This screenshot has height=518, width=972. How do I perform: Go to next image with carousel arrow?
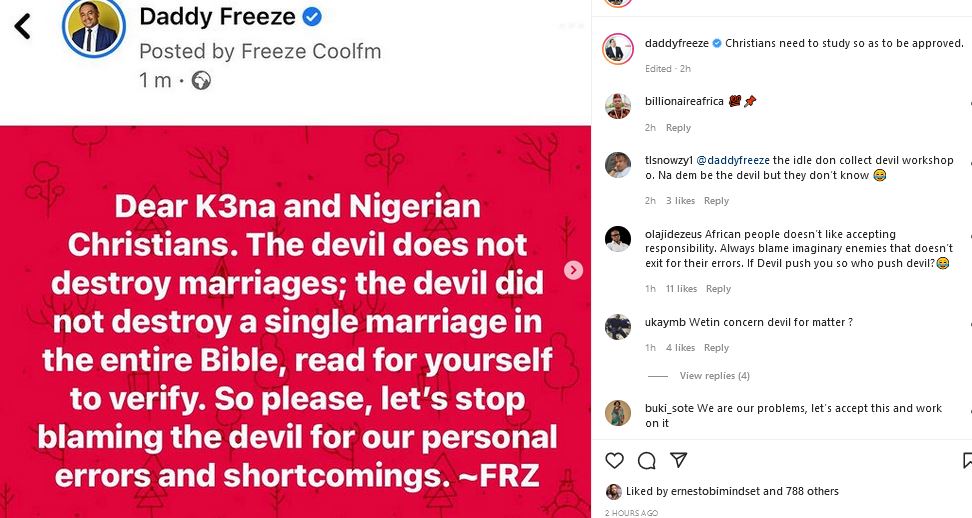pos(574,270)
